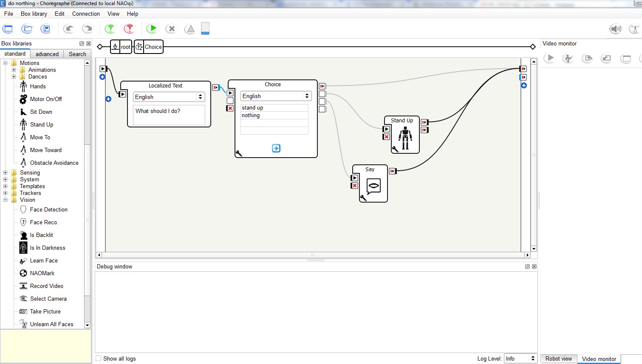Expand the Templates folder

point(6,186)
